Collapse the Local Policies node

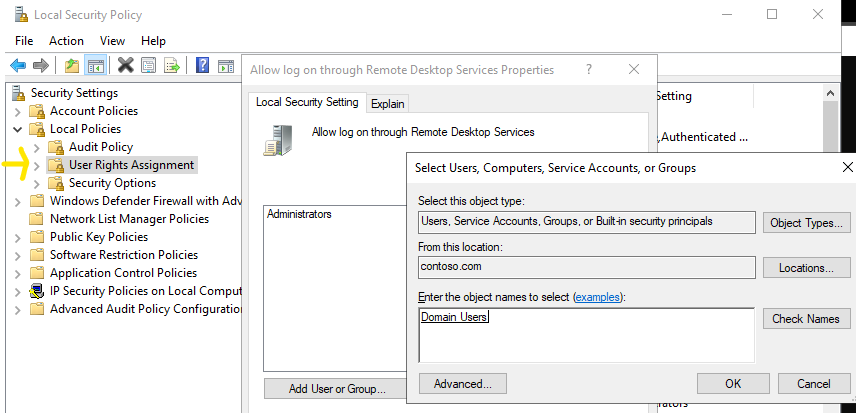(x=18, y=129)
